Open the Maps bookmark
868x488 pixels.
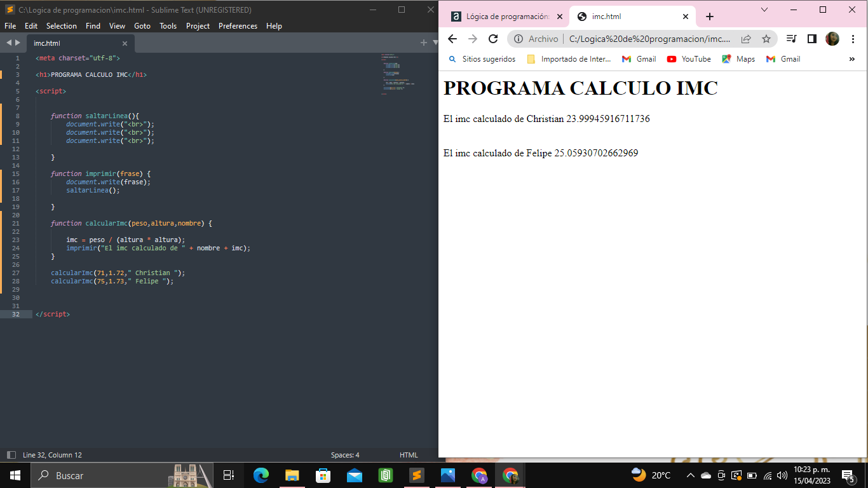[x=738, y=59]
